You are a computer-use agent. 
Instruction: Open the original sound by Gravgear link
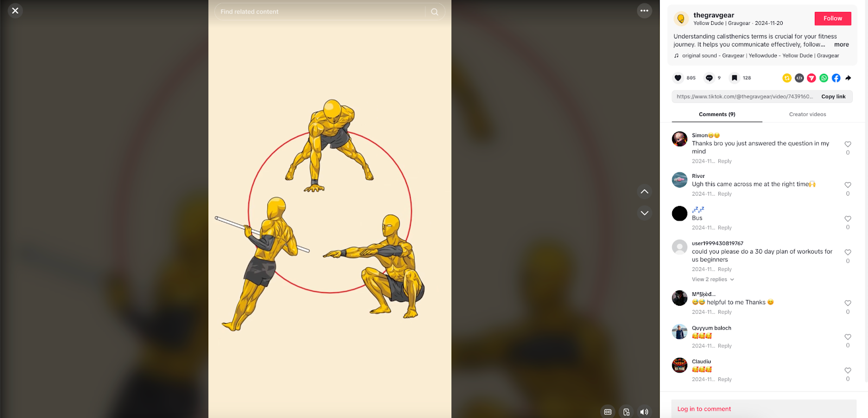(x=760, y=55)
